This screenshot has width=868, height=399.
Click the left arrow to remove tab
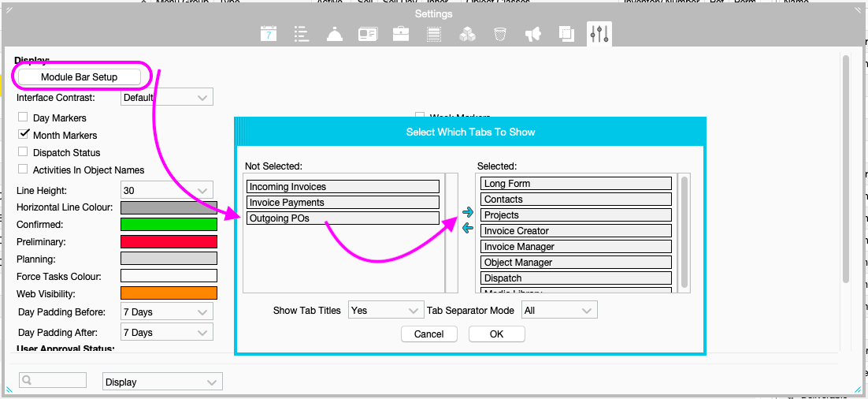click(468, 227)
